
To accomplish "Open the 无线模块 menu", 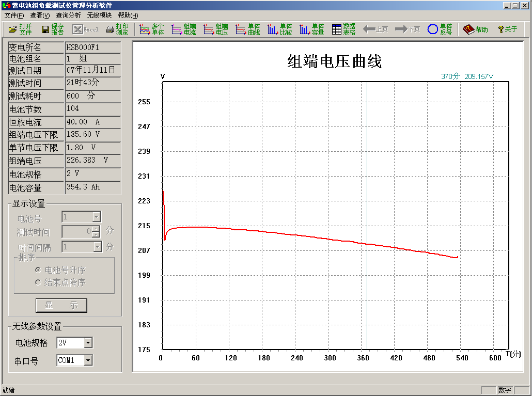I will tap(99, 15).
